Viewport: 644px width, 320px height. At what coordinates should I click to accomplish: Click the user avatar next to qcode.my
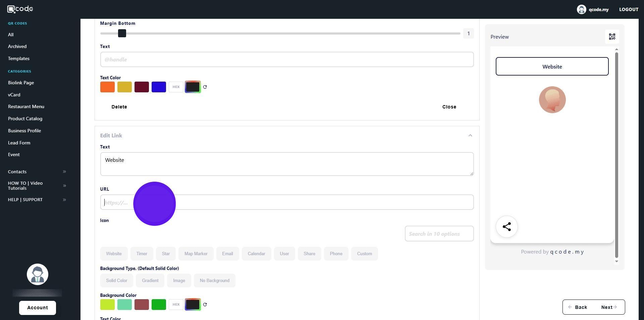tap(581, 9)
